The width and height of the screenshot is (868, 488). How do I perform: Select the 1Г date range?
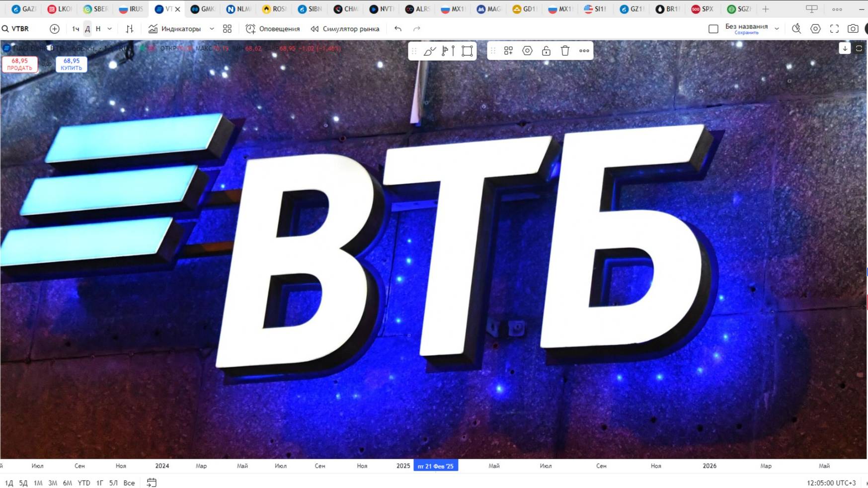[x=99, y=483]
